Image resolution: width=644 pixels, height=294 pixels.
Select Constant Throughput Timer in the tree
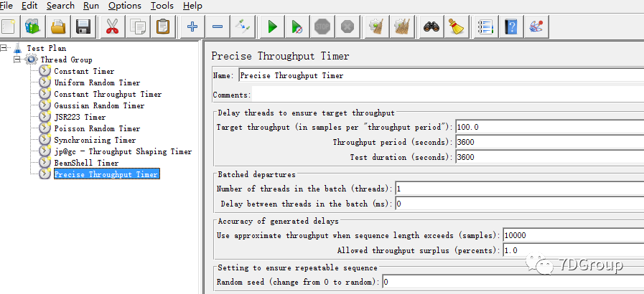point(108,95)
